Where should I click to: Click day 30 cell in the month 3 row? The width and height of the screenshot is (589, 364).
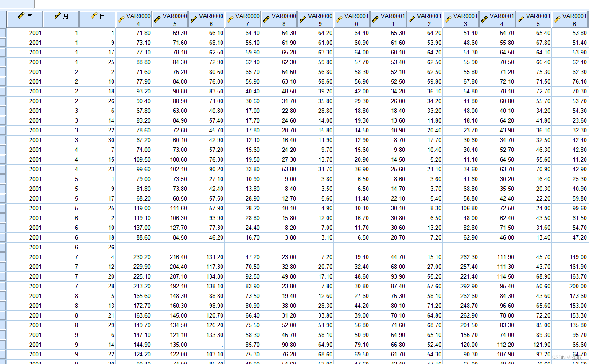coord(98,140)
